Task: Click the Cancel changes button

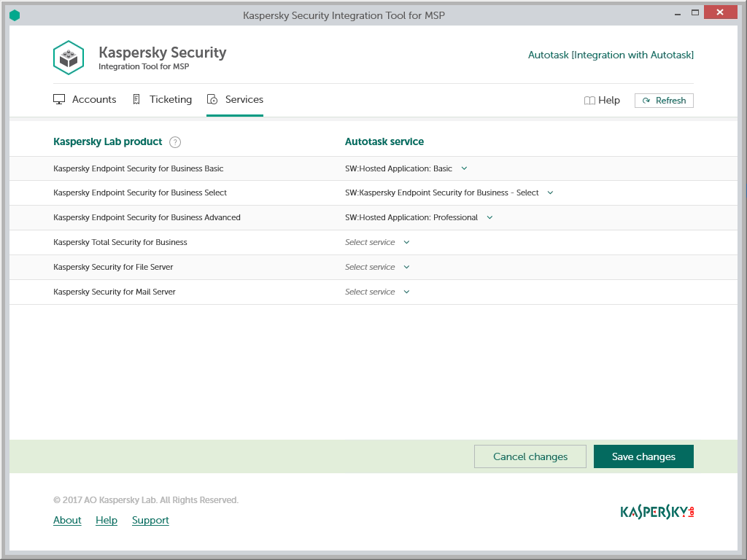Action: pos(530,456)
